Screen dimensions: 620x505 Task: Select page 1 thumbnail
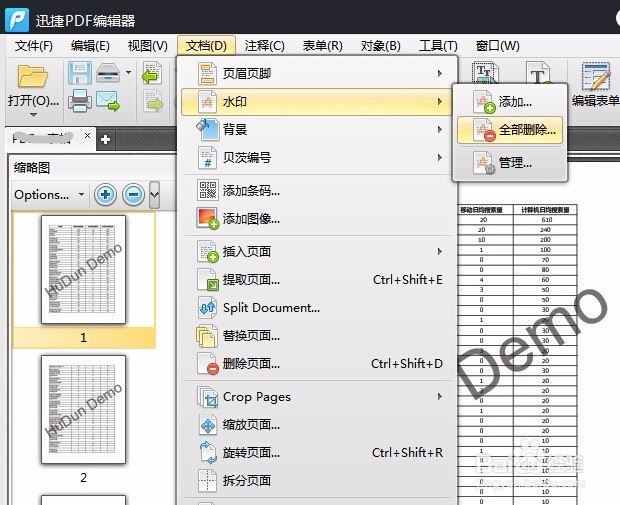pyautogui.click(x=83, y=269)
